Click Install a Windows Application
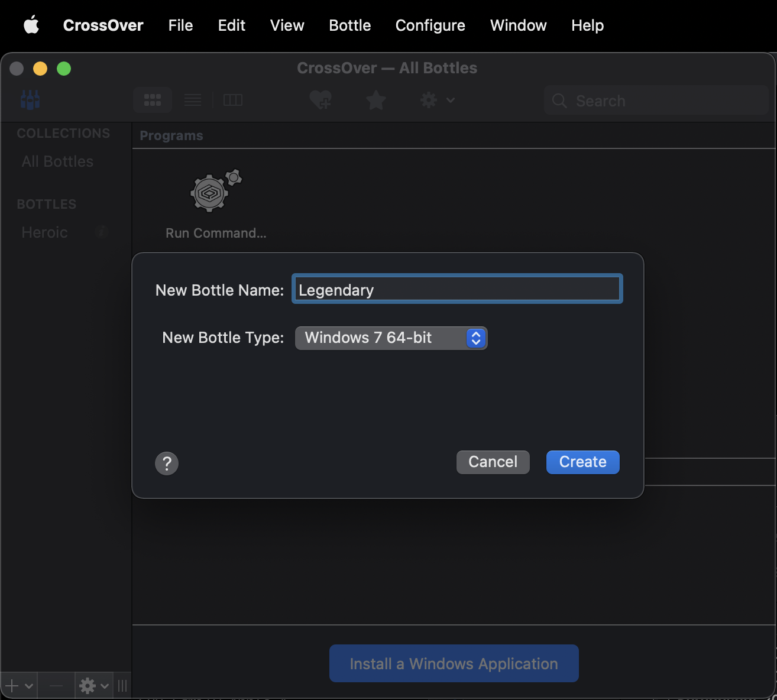Image resolution: width=777 pixels, height=700 pixels. point(454,663)
